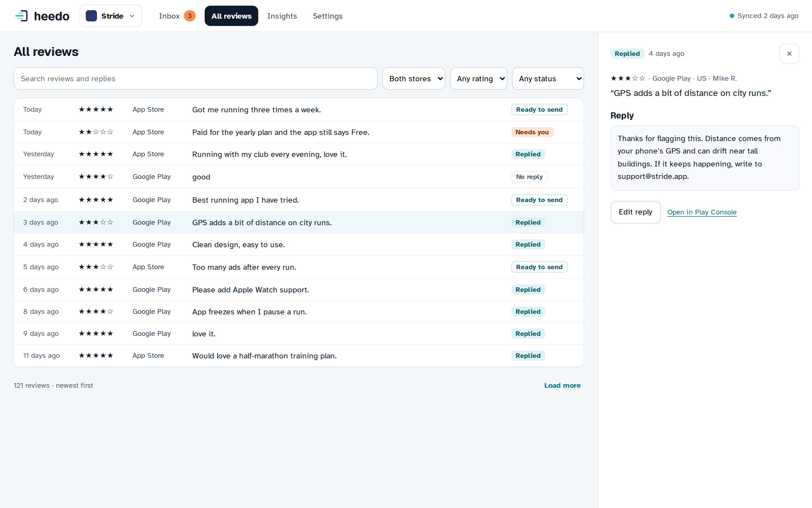
Task: Expand the Any status filter
Action: pyautogui.click(x=548, y=78)
